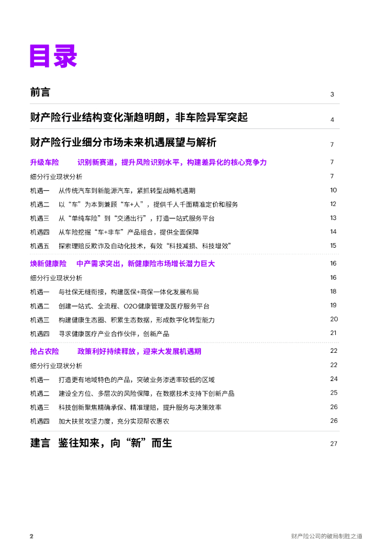The height and width of the screenshot is (555, 392).
Task: Click page number 21
Action: click(334, 333)
